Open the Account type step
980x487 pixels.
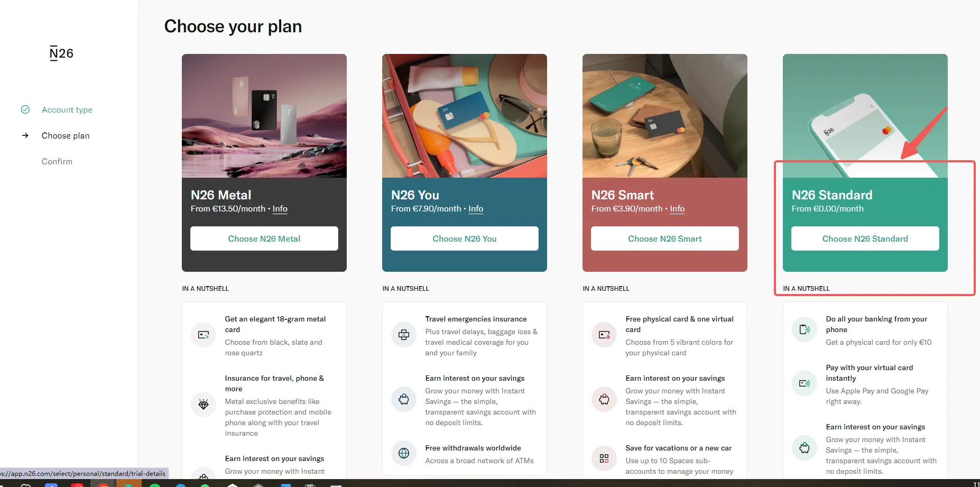tap(67, 109)
